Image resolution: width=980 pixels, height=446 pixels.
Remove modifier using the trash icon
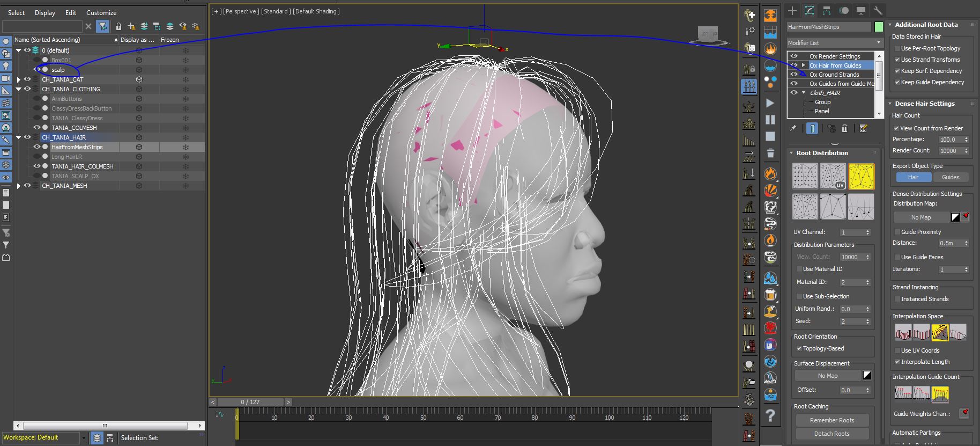(x=844, y=128)
